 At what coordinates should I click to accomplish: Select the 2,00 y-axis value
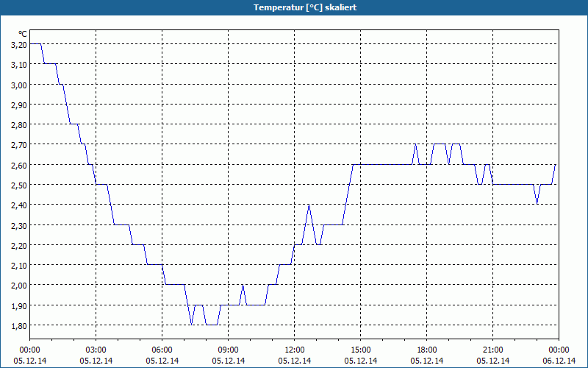pyautogui.click(x=19, y=286)
